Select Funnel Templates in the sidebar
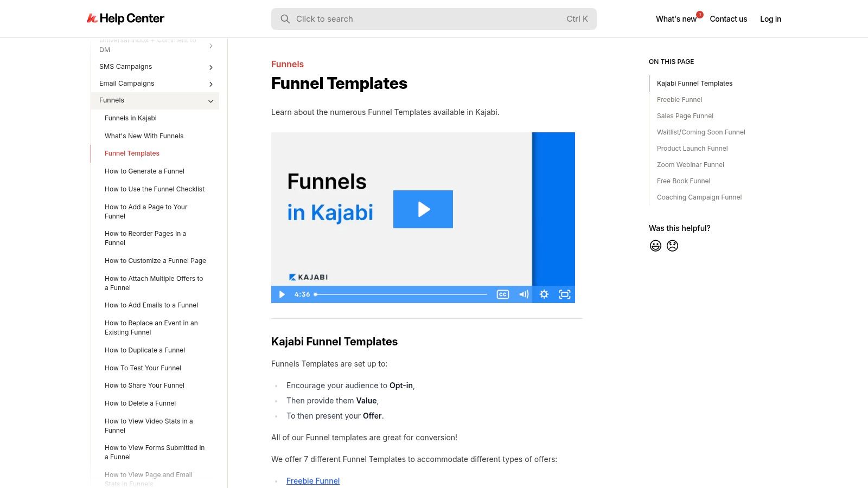The image size is (868, 488). click(132, 153)
